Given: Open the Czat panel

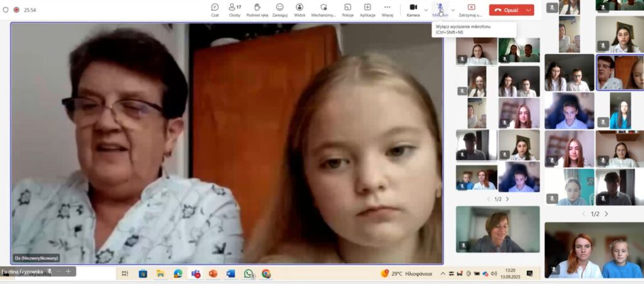Looking at the screenshot, I should pyautogui.click(x=215, y=9).
